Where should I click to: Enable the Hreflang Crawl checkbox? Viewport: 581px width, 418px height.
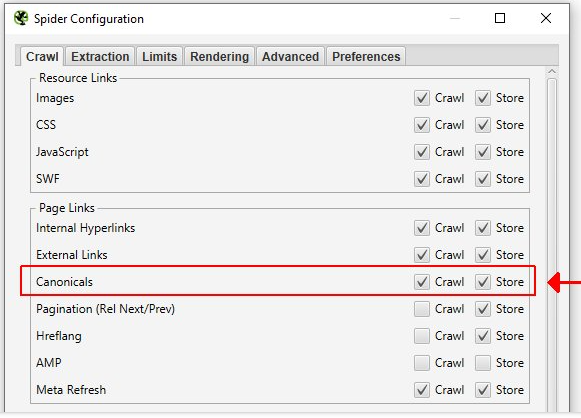coord(422,336)
